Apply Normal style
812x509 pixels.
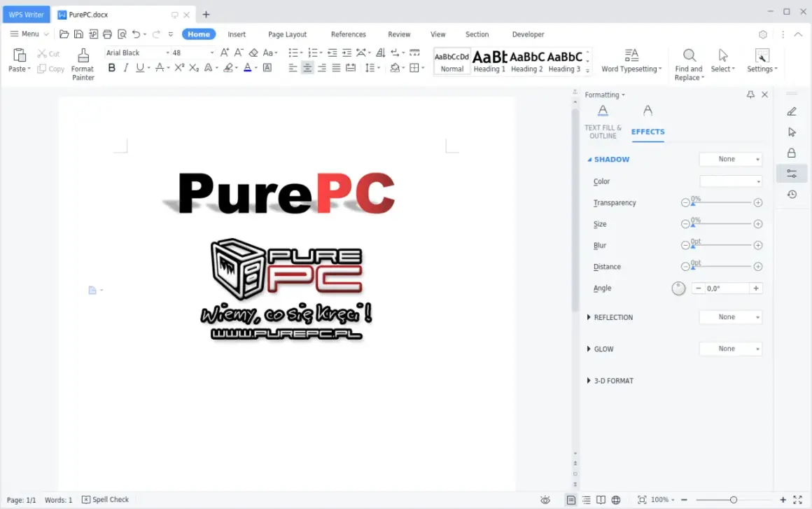452,61
